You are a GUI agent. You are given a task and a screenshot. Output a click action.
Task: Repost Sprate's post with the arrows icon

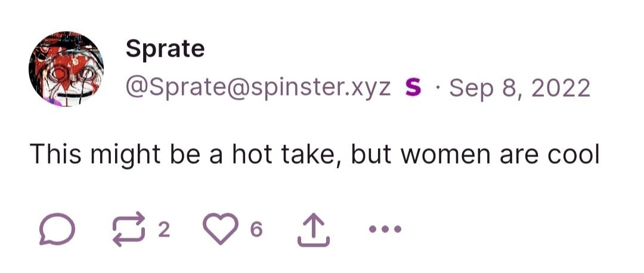coord(129,229)
